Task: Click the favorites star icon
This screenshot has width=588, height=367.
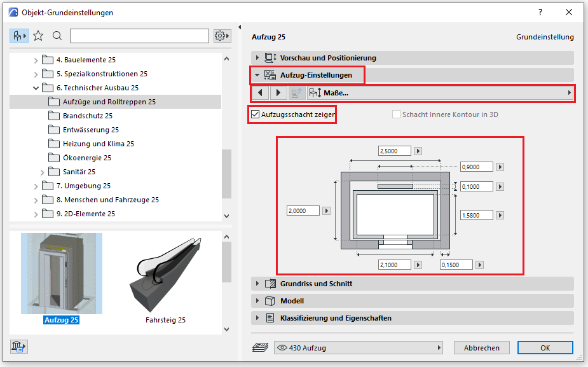Action: (38, 36)
